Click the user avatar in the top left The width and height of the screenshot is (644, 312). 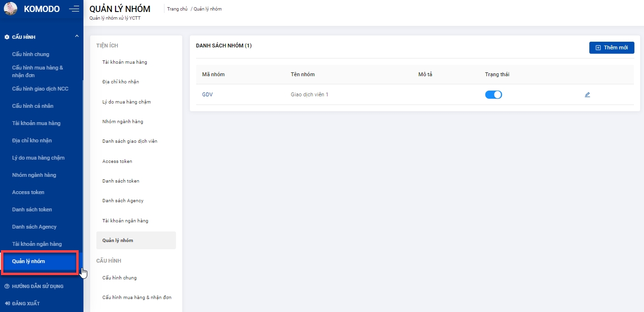coord(11,9)
